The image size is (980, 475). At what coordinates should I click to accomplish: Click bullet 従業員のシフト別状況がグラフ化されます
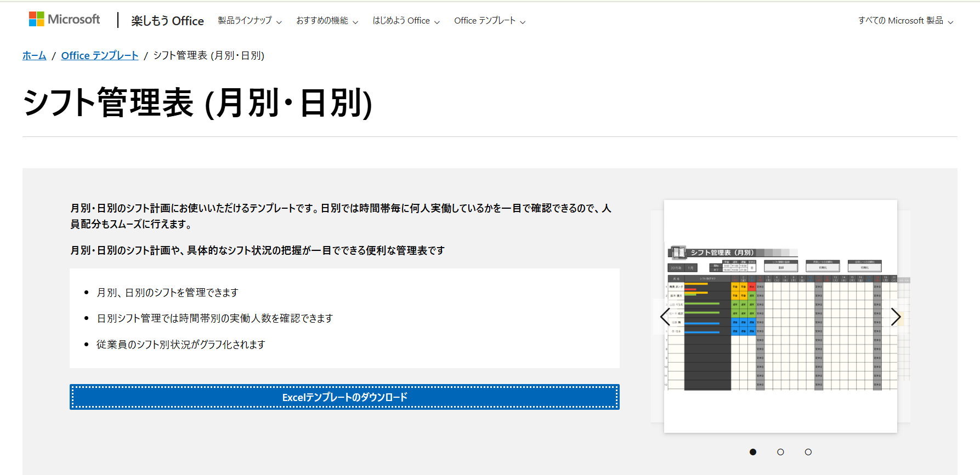point(181,345)
